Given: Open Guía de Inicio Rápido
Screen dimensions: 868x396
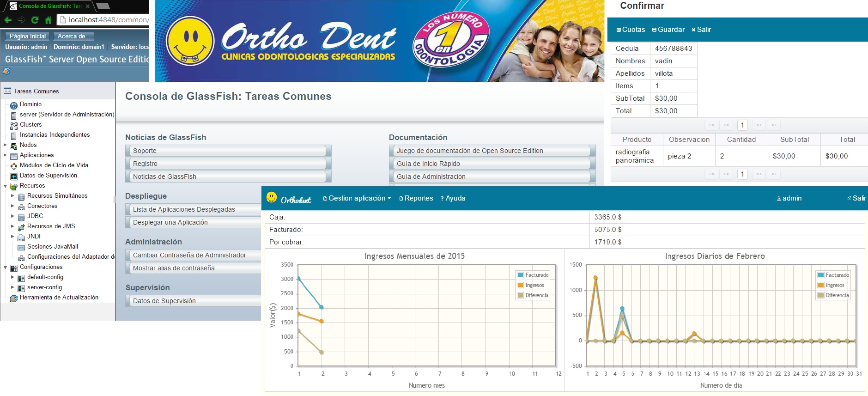Looking at the screenshot, I should [492, 164].
